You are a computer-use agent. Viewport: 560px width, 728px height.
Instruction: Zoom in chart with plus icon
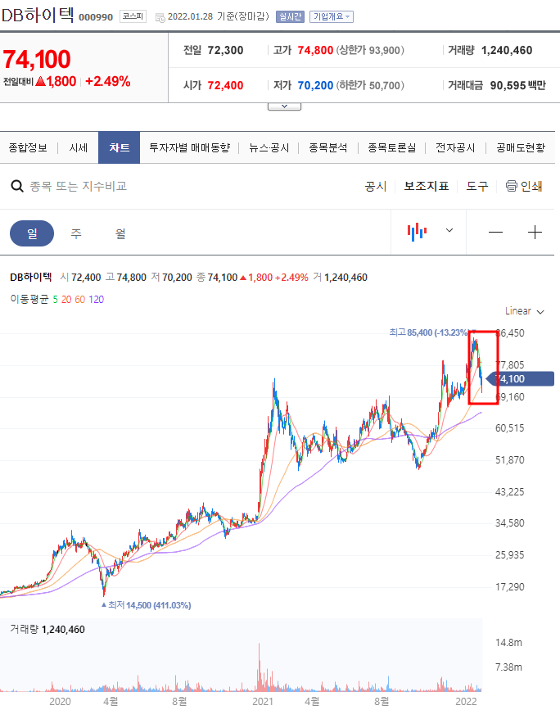535,232
